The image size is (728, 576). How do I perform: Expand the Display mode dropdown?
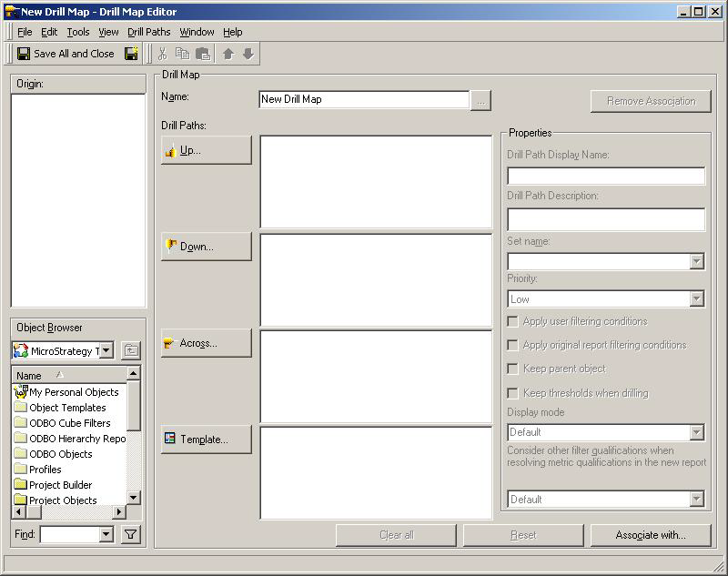696,432
